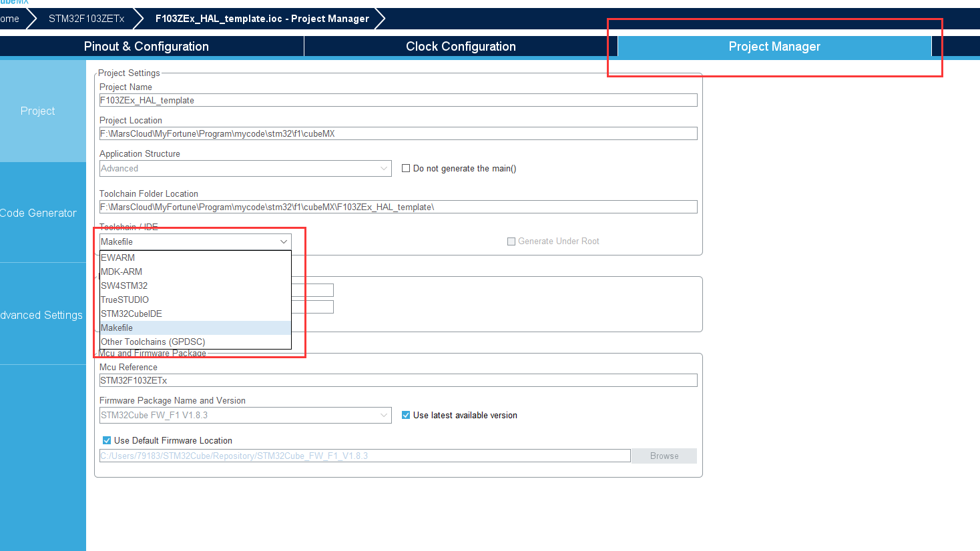The width and height of the screenshot is (980, 551).
Task: Toggle Generate Under Root checkbox
Action: click(x=511, y=241)
